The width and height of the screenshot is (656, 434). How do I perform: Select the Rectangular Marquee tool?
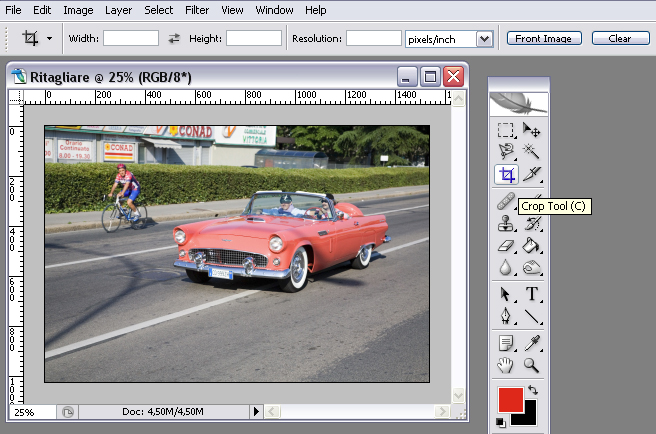[507, 130]
